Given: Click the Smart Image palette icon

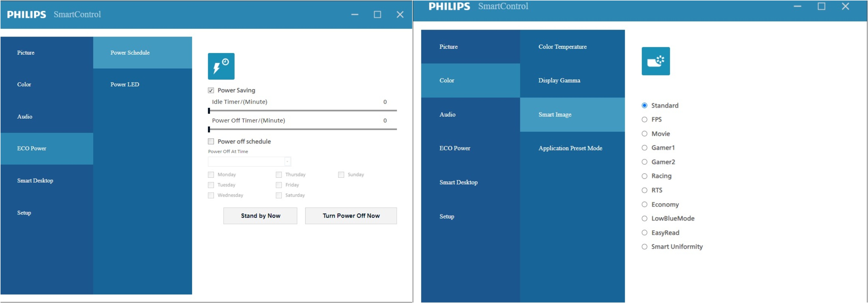Looking at the screenshot, I should pos(655,61).
